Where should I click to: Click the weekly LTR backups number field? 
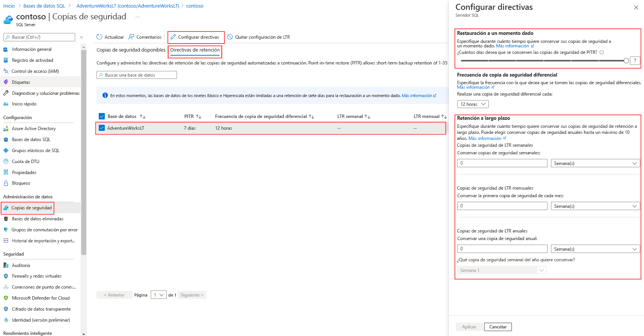tap(502, 163)
